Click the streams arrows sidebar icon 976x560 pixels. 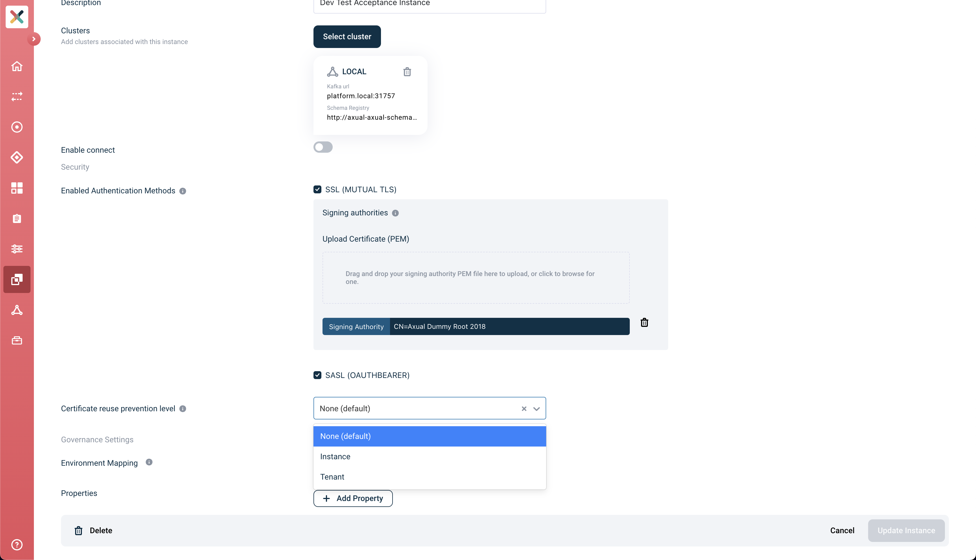(17, 97)
